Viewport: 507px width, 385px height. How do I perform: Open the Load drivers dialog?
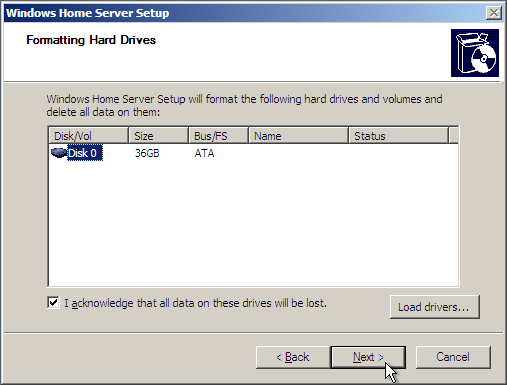[x=435, y=307]
